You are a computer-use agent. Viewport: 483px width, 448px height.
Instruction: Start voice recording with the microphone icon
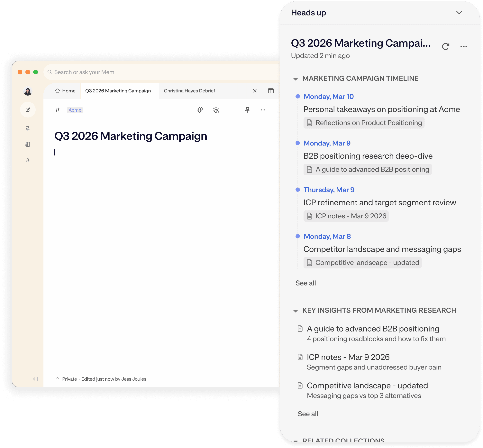pyautogui.click(x=200, y=110)
